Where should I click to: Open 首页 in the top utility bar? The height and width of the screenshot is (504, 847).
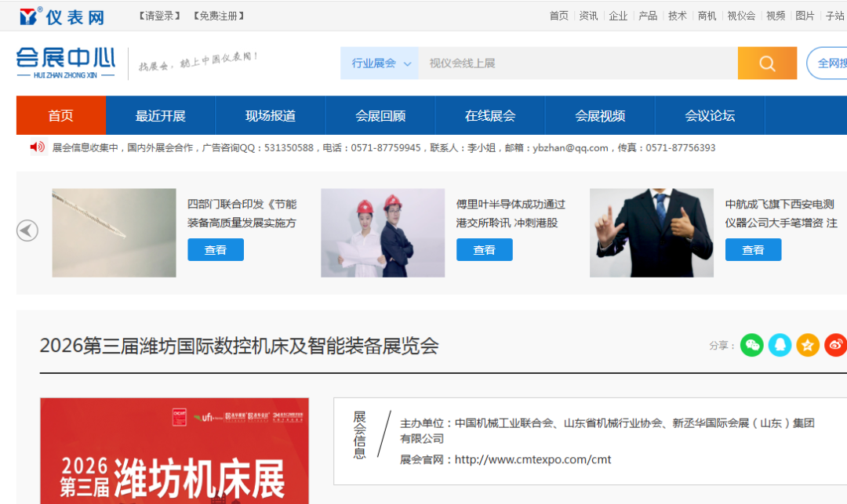click(x=558, y=16)
